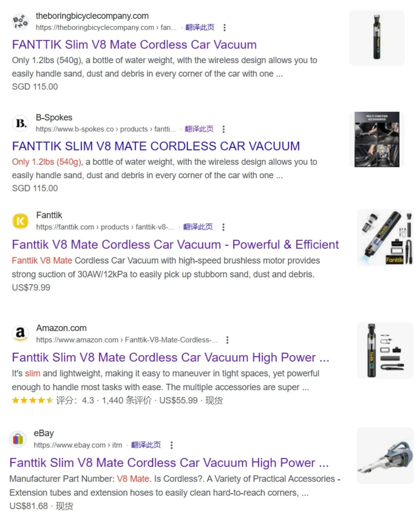Click the B-Spokes site favicon
The image size is (420, 516).
20,123
